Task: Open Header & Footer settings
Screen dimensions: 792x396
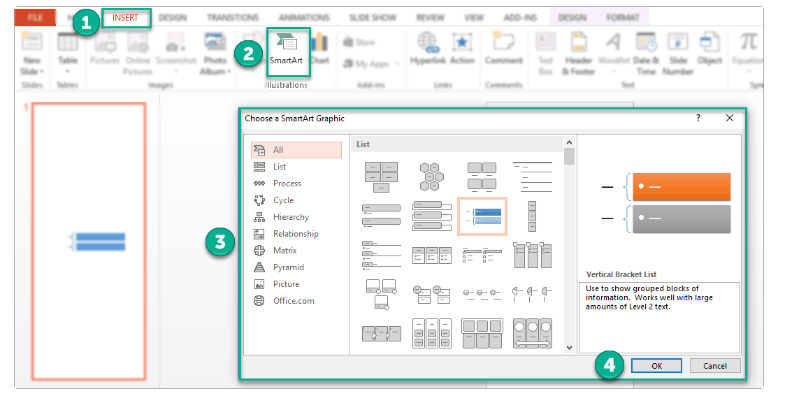Action: 579,53
